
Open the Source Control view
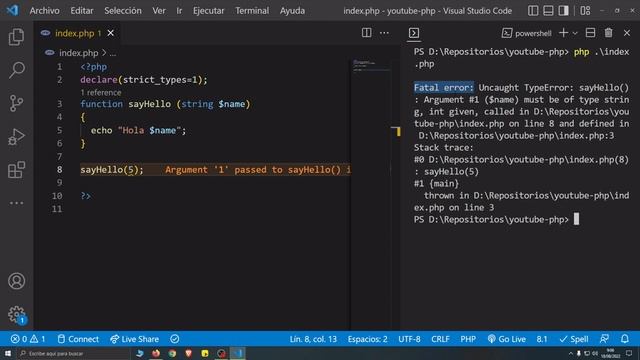coord(16,103)
